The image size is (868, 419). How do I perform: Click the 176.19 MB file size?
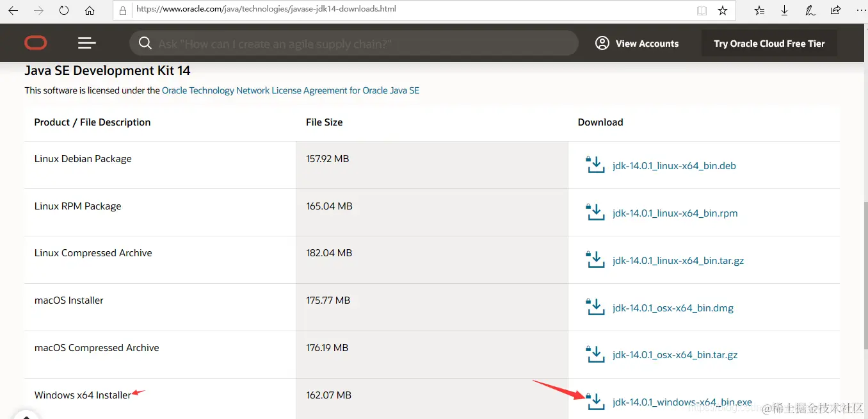(x=327, y=348)
